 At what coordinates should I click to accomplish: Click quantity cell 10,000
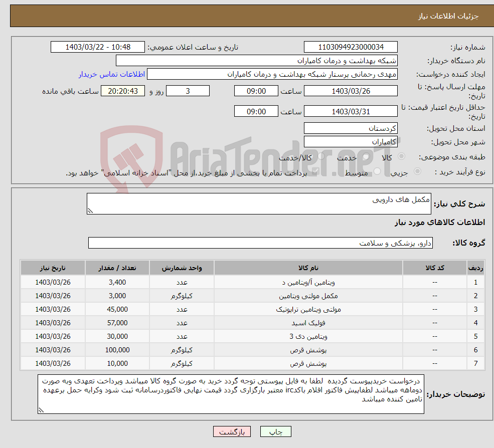pos(117,364)
